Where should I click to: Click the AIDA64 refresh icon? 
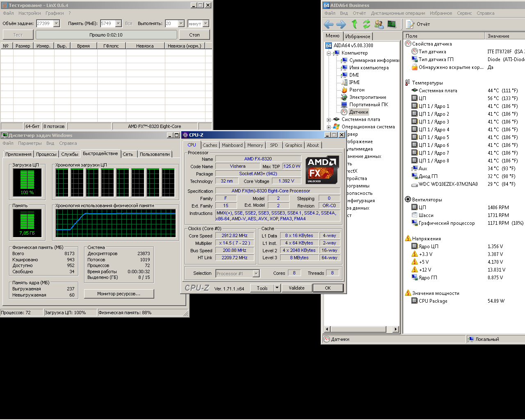click(366, 24)
